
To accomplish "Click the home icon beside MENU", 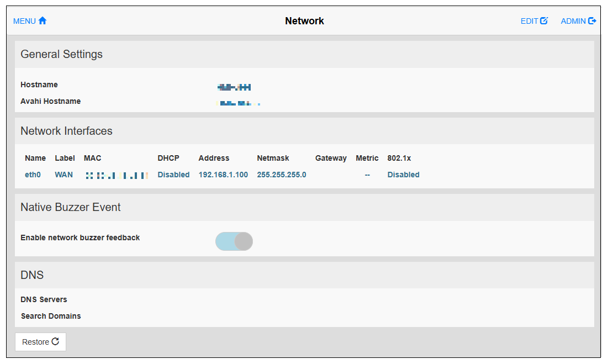I will tap(43, 21).
